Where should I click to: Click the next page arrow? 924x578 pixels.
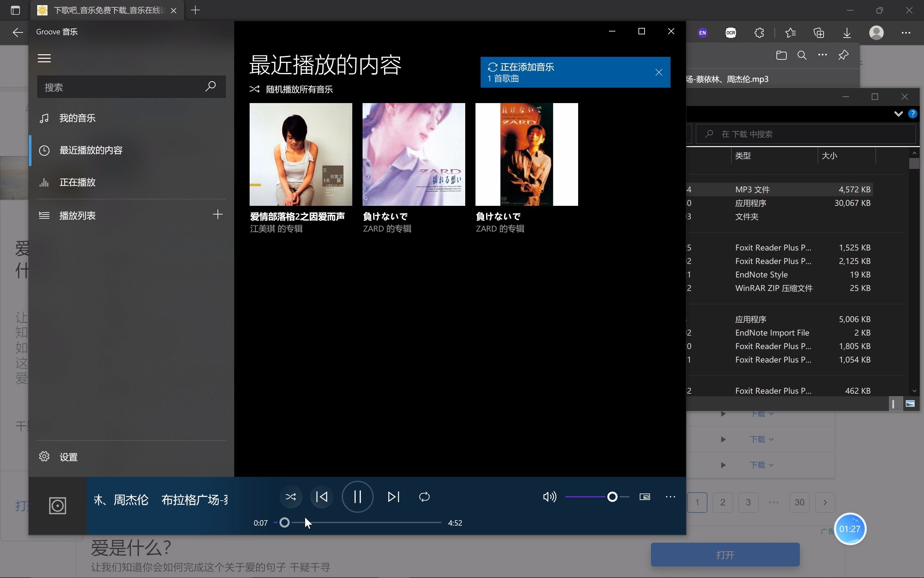(x=825, y=502)
